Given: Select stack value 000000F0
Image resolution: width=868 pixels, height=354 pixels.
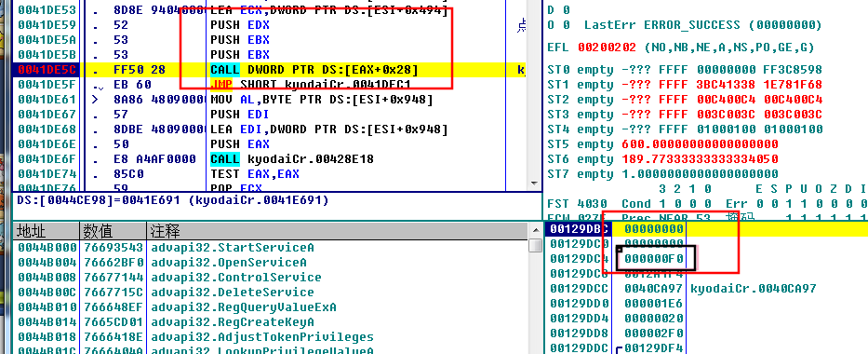Looking at the screenshot, I should 654,259.
